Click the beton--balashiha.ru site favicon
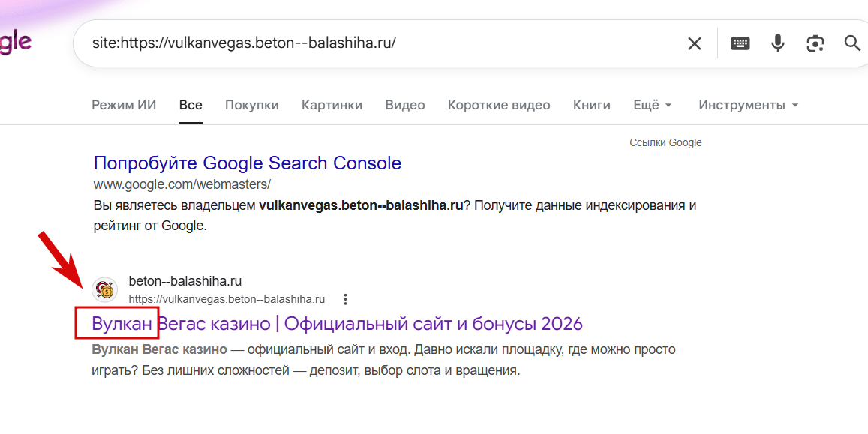This screenshot has width=868, height=434. [104, 290]
